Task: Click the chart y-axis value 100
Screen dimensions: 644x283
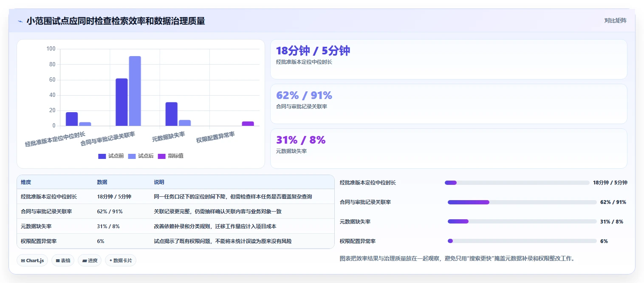Action: click(x=51, y=49)
